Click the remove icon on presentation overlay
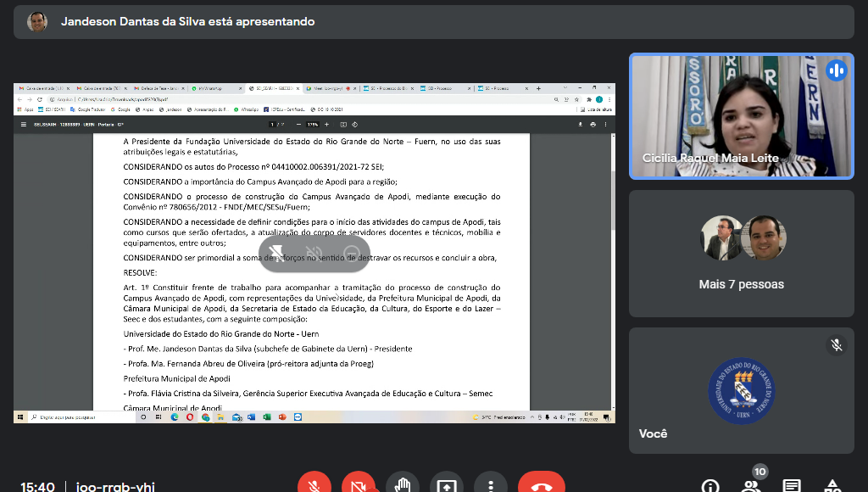This screenshot has height=492, width=868. [352, 254]
